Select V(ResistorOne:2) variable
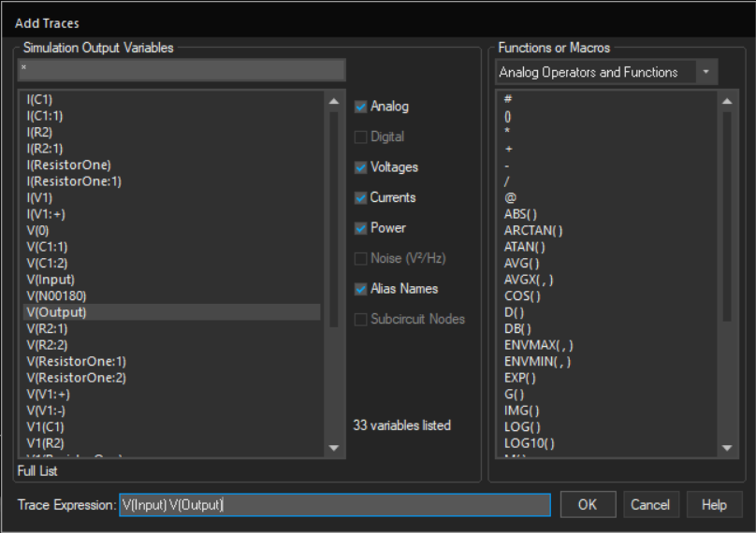 [x=76, y=378]
